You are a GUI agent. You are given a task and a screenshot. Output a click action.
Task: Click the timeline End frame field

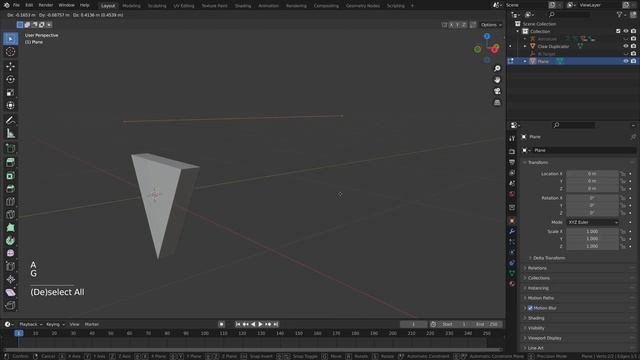487,324
